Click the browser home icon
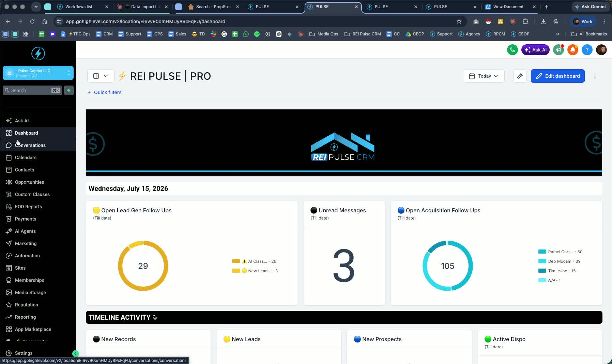 coord(45,21)
